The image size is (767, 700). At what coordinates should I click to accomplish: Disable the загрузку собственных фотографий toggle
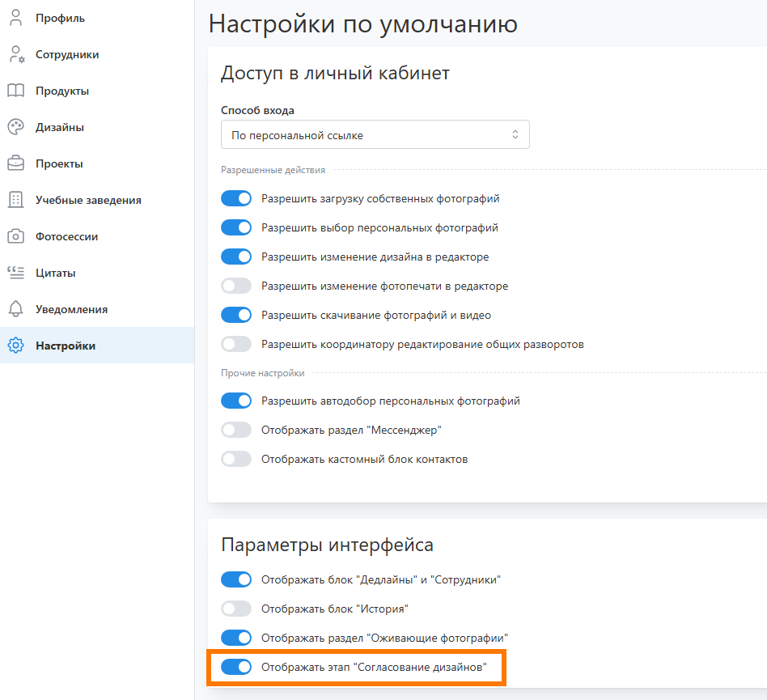tap(236, 198)
